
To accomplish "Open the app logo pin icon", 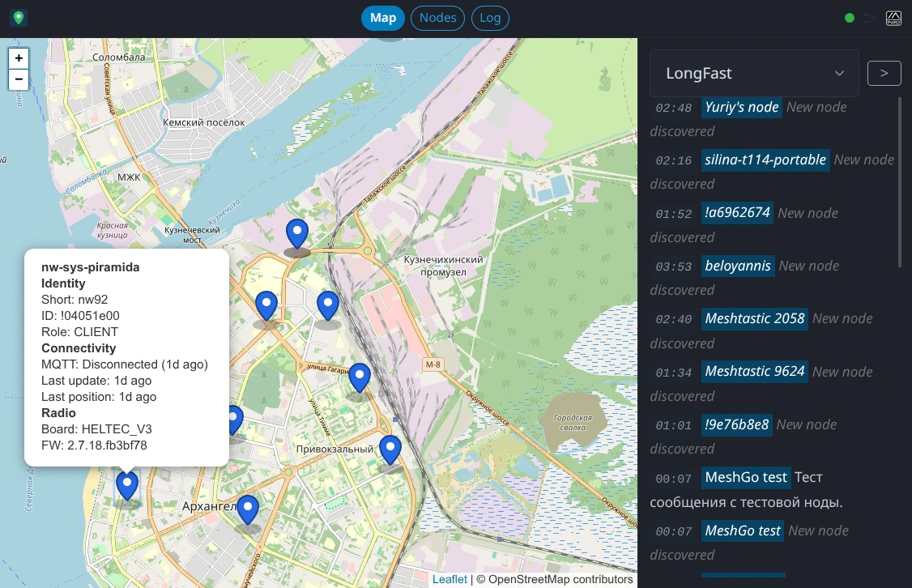I will pyautogui.click(x=19, y=18).
